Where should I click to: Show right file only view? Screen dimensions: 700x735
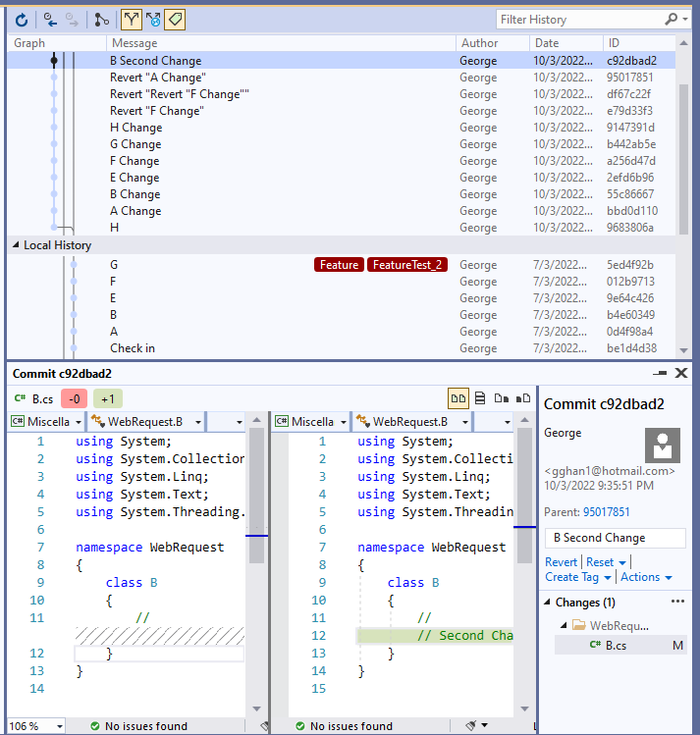523,398
